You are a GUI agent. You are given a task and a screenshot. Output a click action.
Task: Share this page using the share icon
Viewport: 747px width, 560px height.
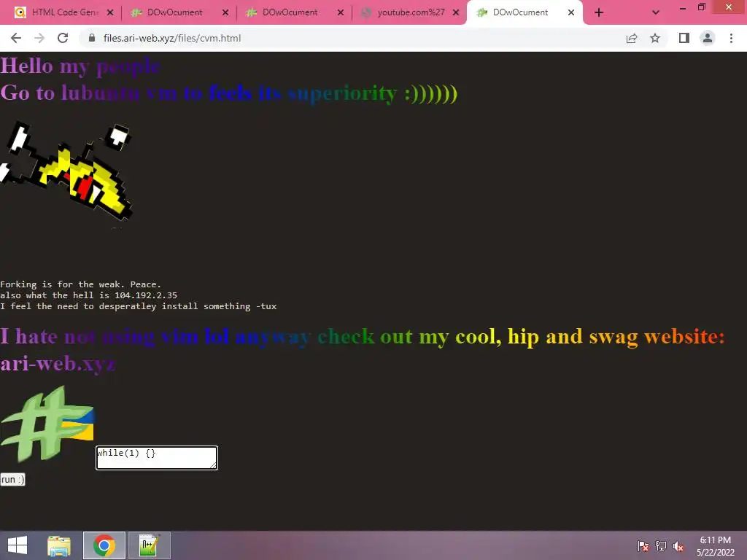pos(632,38)
